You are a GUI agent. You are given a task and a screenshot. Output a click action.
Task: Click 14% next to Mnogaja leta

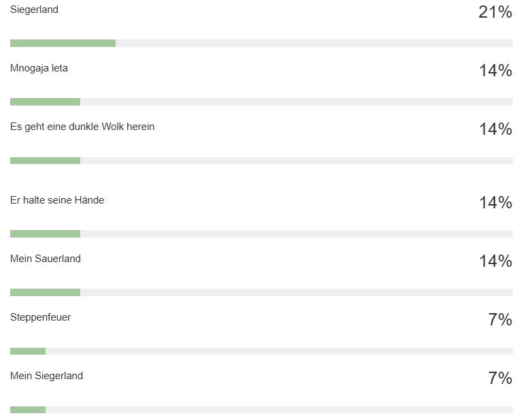point(495,71)
